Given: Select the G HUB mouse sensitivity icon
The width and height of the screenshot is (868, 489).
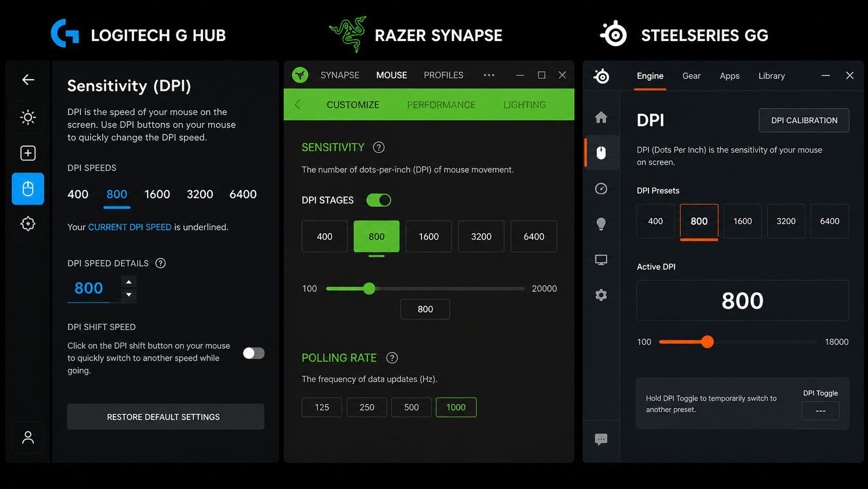Looking at the screenshot, I should pos(28,189).
